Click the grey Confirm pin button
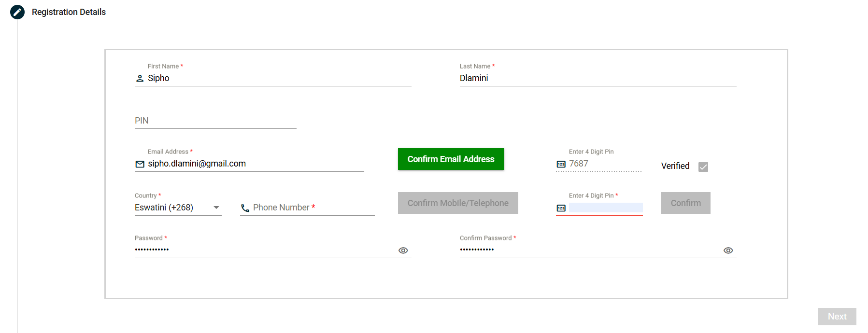This screenshot has height=333, width=868. pyautogui.click(x=685, y=203)
